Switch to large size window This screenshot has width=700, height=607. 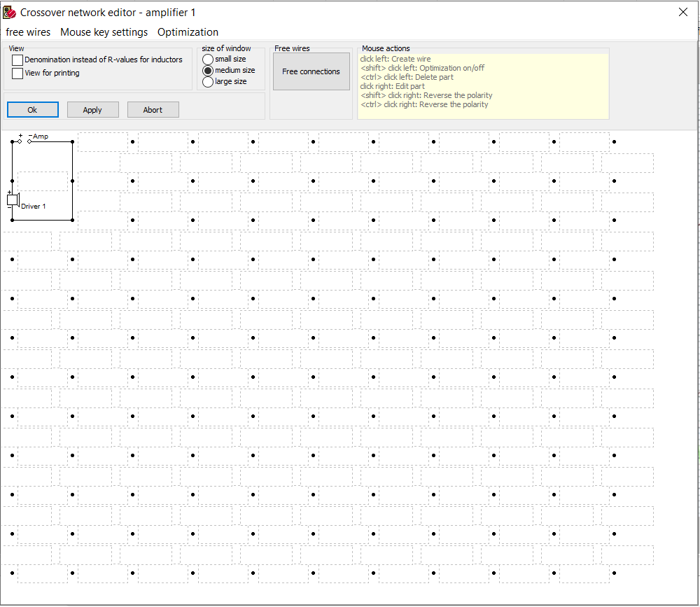pos(208,82)
